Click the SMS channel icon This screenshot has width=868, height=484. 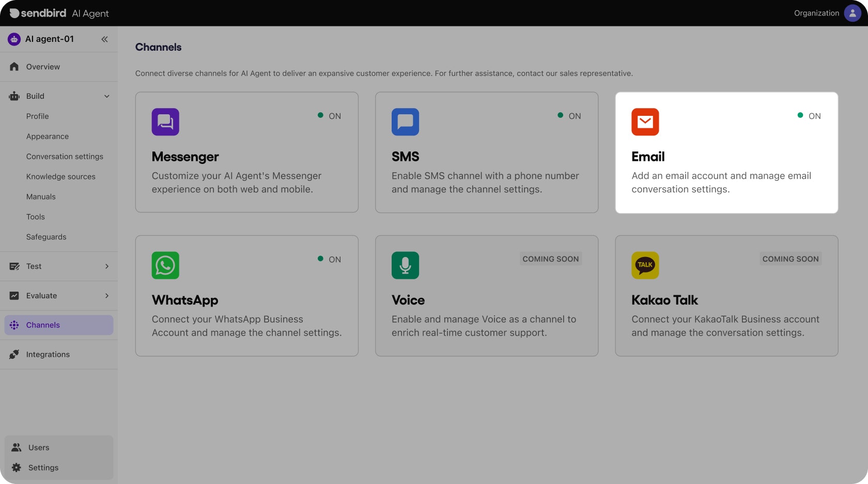coord(405,122)
